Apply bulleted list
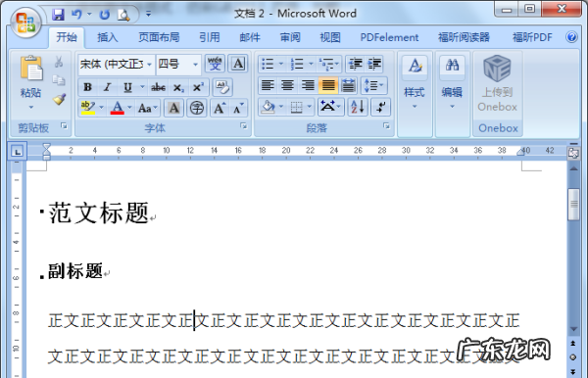Image resolution: width=588 pixels, height=378 pixels. click(x=268, y=64)
